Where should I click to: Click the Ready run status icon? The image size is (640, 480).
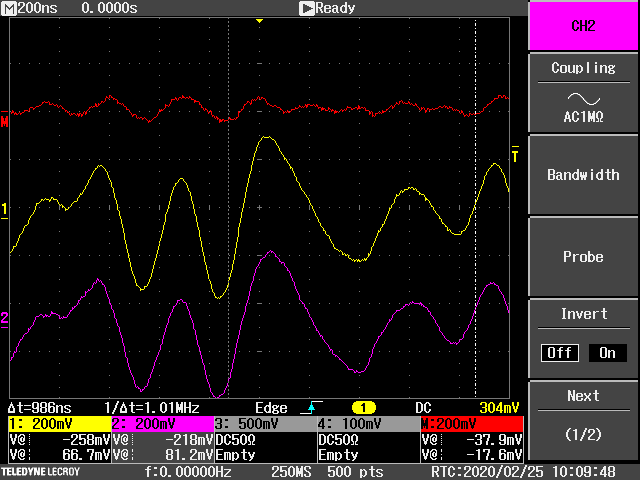point(307,8)
